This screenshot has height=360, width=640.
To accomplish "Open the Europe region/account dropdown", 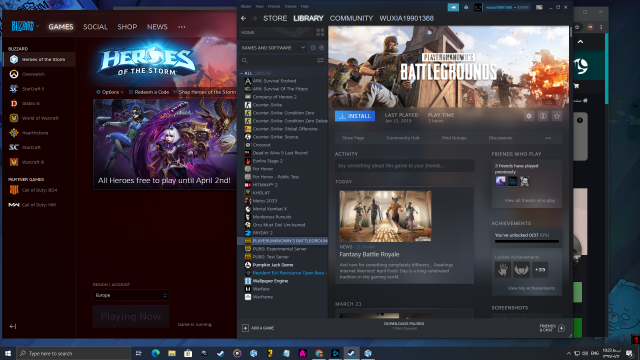I will 131,295.
